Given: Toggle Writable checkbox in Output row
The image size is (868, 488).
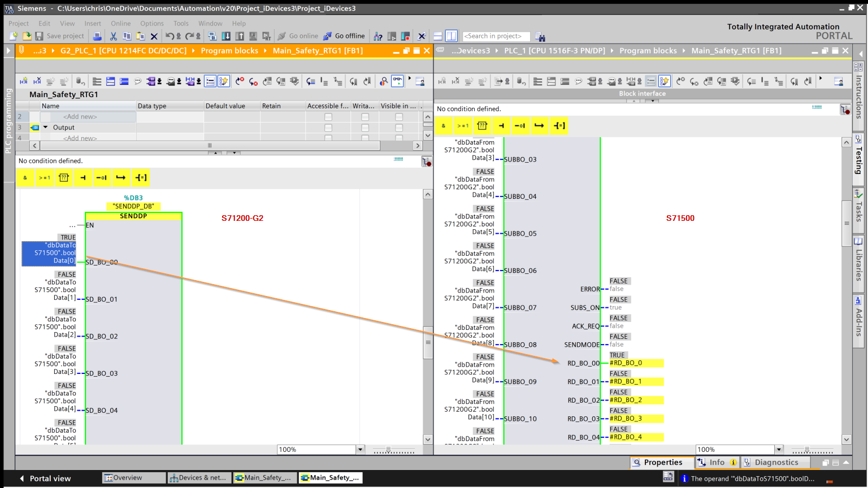Looking at the screenshot, I should click(x=365, y=128).
